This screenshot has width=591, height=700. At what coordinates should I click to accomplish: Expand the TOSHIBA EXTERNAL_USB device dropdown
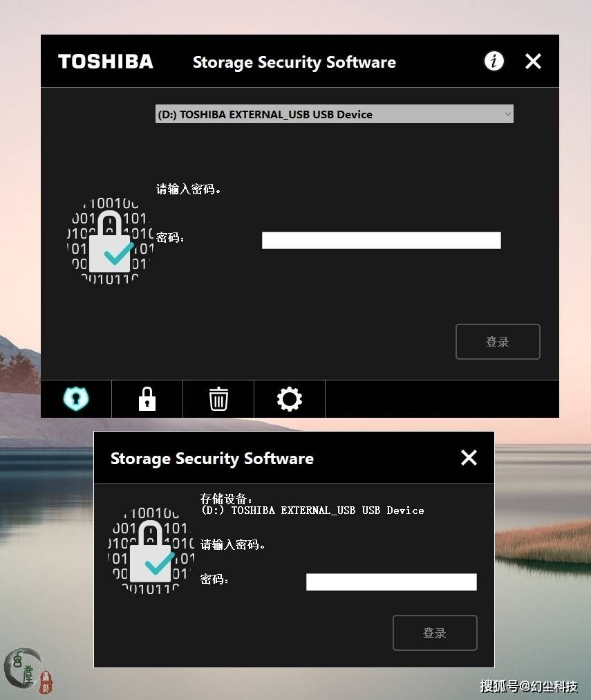(x=334, y=114)
